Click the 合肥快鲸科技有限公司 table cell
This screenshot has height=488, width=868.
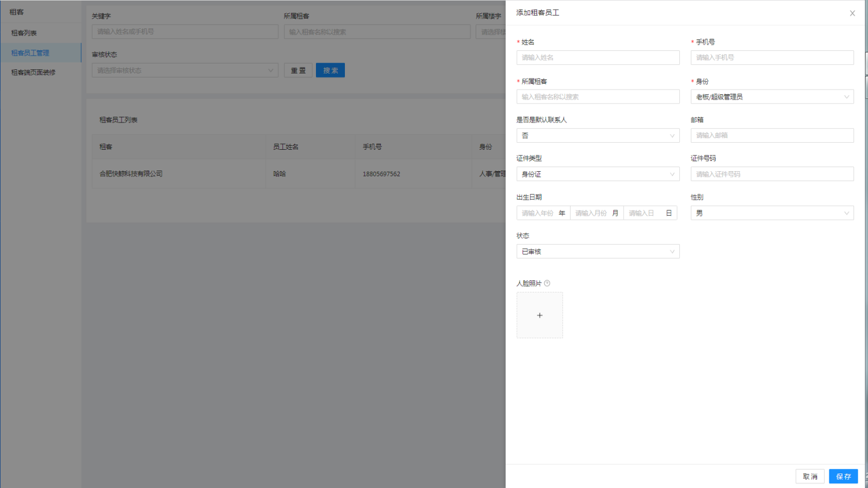pyautogui.click(x=179, y=173)
